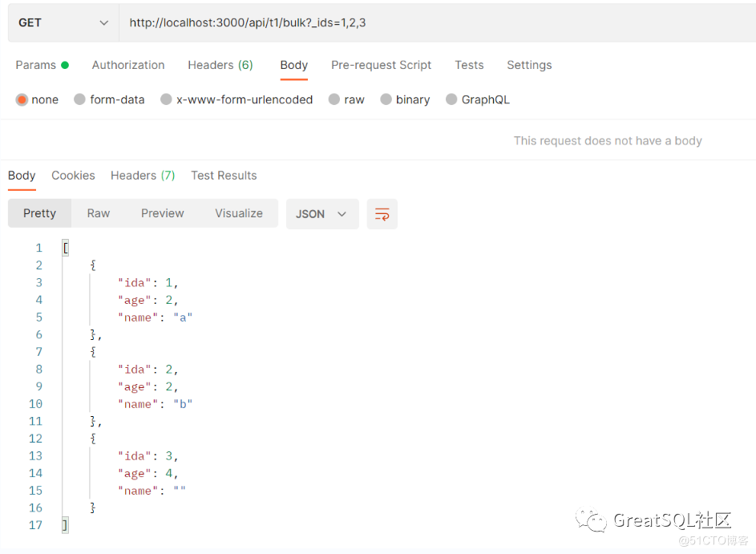This screenshot has height=554, width=756.
Task: Click the "ida": 3 line
Action: tap(148, 456)
